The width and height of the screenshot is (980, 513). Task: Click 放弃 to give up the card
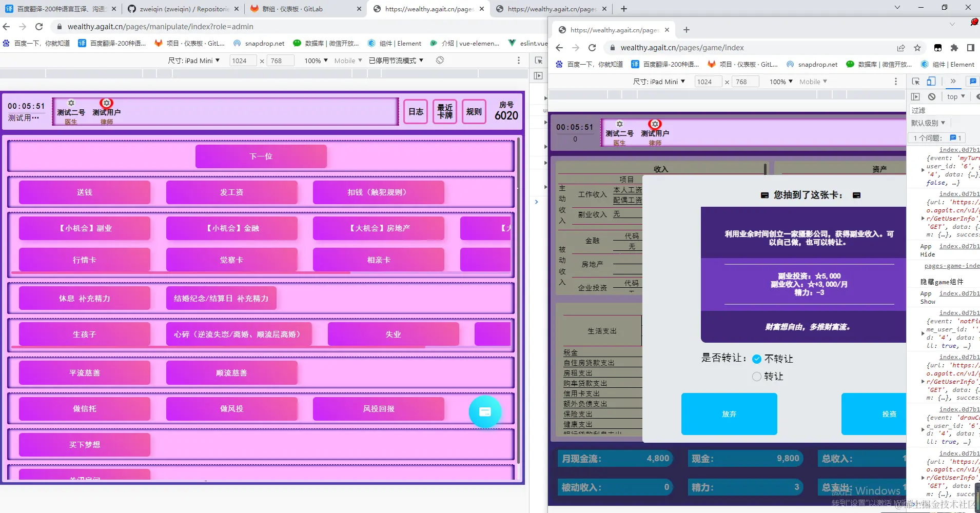(x=729, y=414)
